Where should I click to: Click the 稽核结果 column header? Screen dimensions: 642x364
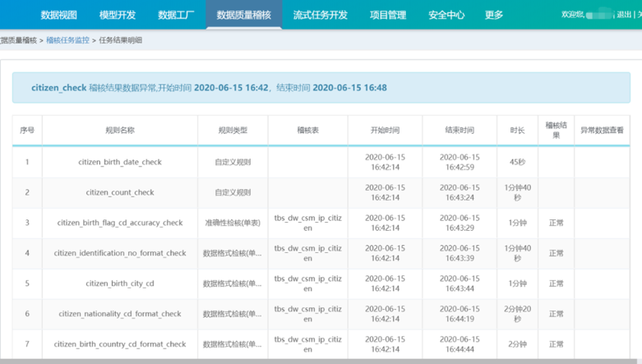tap(556, 130)
